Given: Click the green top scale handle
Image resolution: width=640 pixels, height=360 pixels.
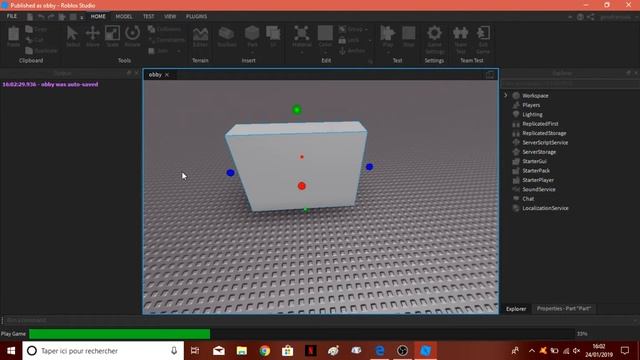Looking at the screenshot, I should click(x=297, y=110).
